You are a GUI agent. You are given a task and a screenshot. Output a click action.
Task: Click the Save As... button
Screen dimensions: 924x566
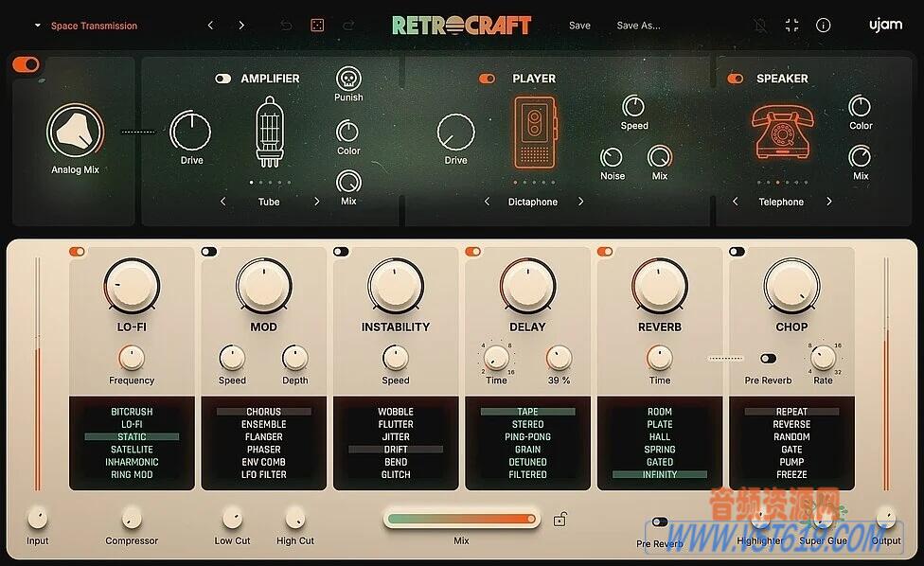click(638, 26)
